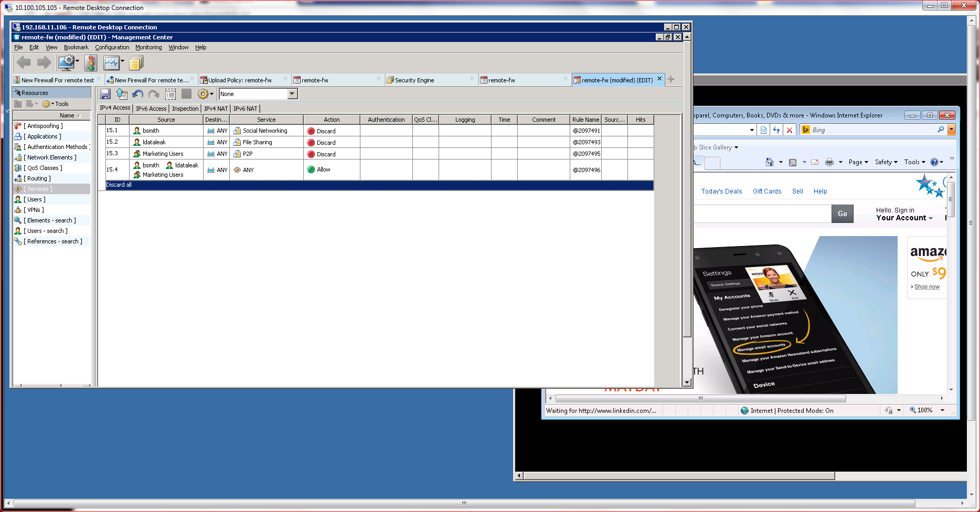This screenshot has width=980, height=512.
Task: Open the System Status traffic light icon
Action: coord(91,63)
